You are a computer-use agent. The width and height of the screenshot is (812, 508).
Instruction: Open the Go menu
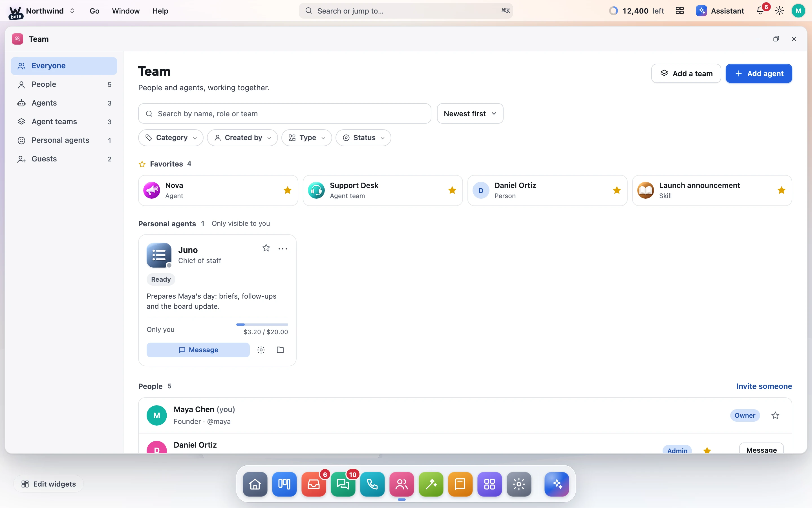pyautogui.click(x=94, y=11)
